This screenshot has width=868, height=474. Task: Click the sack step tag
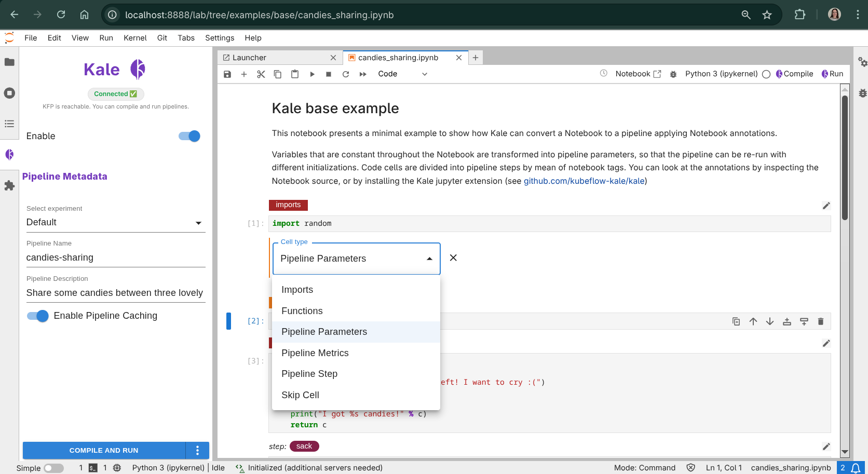(x=304, y=446)
